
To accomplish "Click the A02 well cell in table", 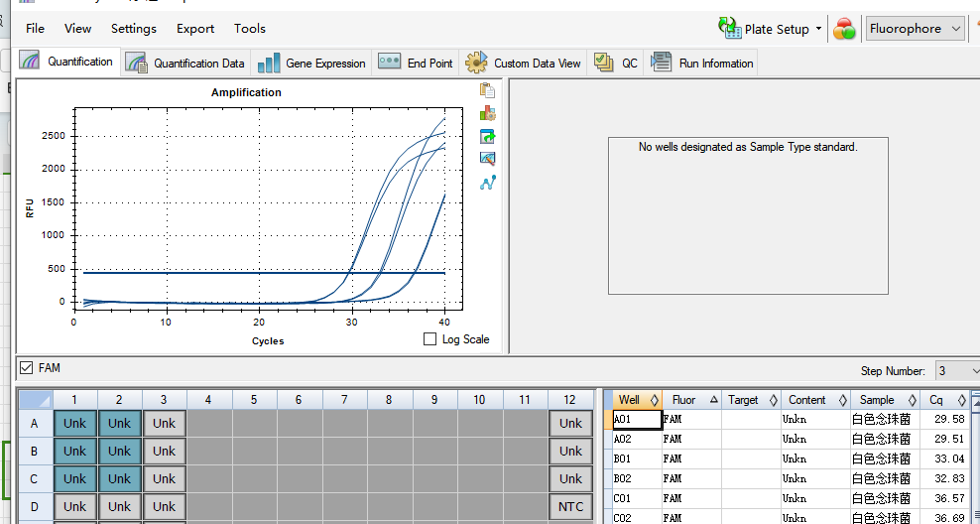I will coord(638,439).
